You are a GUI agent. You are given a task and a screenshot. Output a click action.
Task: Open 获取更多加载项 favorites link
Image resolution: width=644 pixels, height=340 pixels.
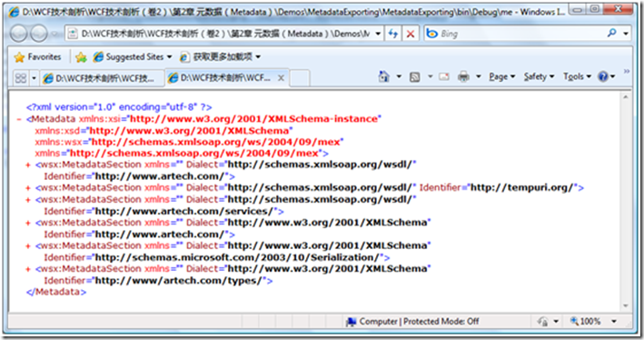tap(216, 56)
